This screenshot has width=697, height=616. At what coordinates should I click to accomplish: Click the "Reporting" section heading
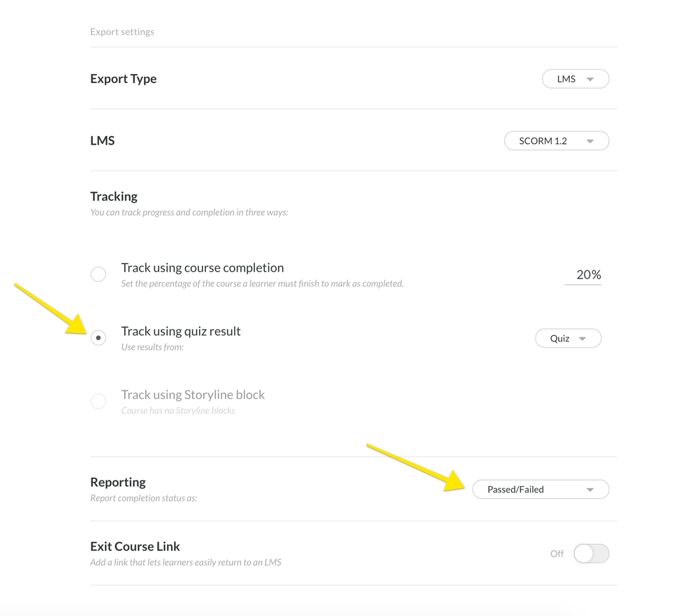(118, 482)
